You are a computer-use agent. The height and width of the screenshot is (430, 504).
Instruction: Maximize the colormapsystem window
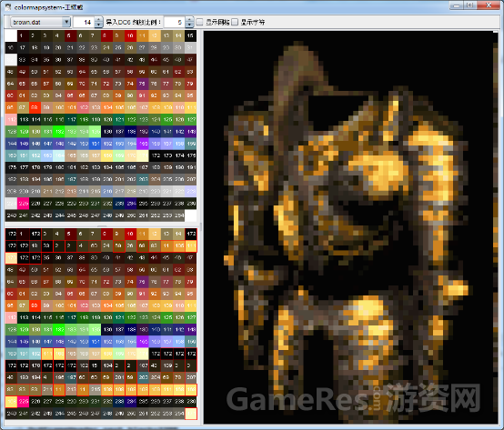tap(470, 5)
